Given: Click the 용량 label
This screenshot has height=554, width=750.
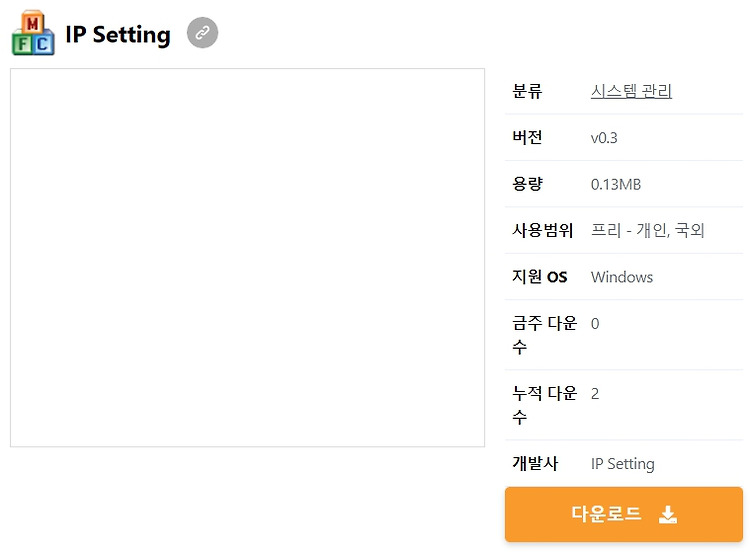Looking at the screenshot, I should click(x=528, y=184).
